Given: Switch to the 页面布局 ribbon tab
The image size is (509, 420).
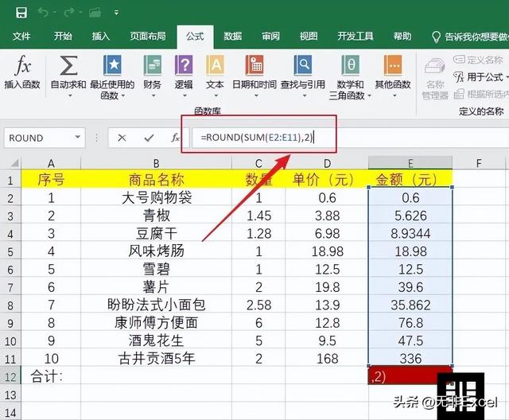Looking at the screenshot, I should (148, 36).
